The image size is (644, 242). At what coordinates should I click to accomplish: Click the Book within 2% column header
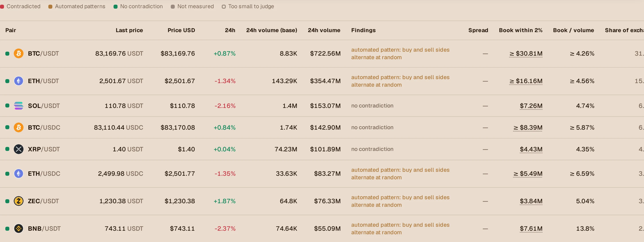[x=521, y=30]
